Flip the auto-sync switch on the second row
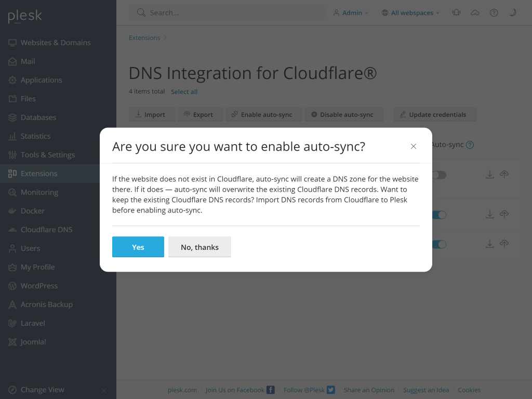532x399 pixels. (x=439, y=214)
